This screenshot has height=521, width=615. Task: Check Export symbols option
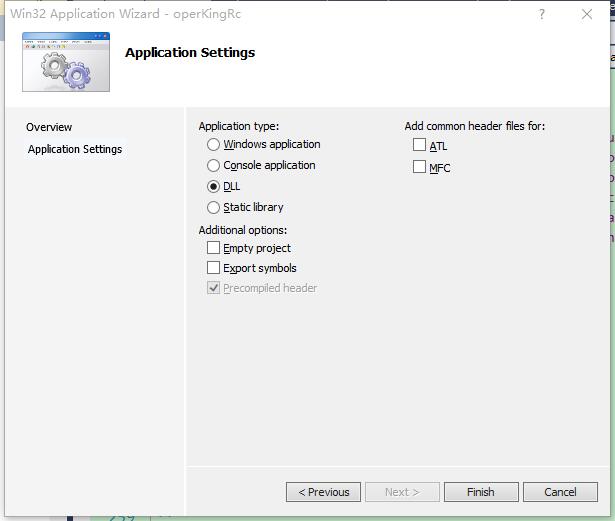213,268
